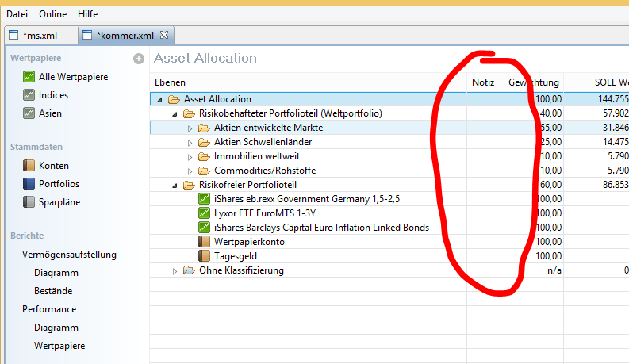Expand Ohne Klassifizierung node
Screen dimensions: 629x364
(175, 270)
